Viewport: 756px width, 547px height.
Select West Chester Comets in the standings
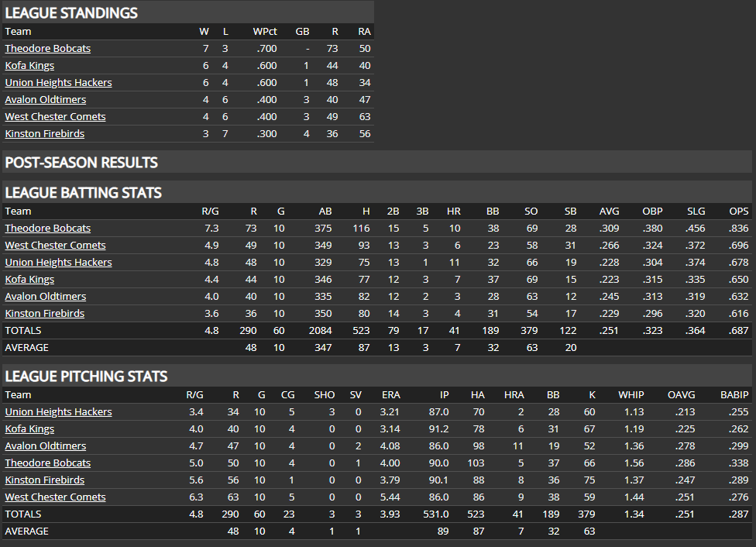[x=55, y=116]
